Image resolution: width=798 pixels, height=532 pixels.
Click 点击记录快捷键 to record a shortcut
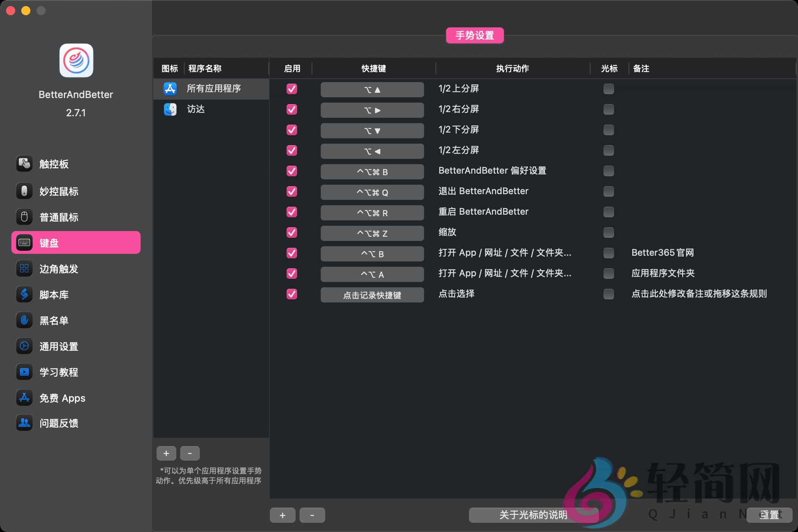372,295
